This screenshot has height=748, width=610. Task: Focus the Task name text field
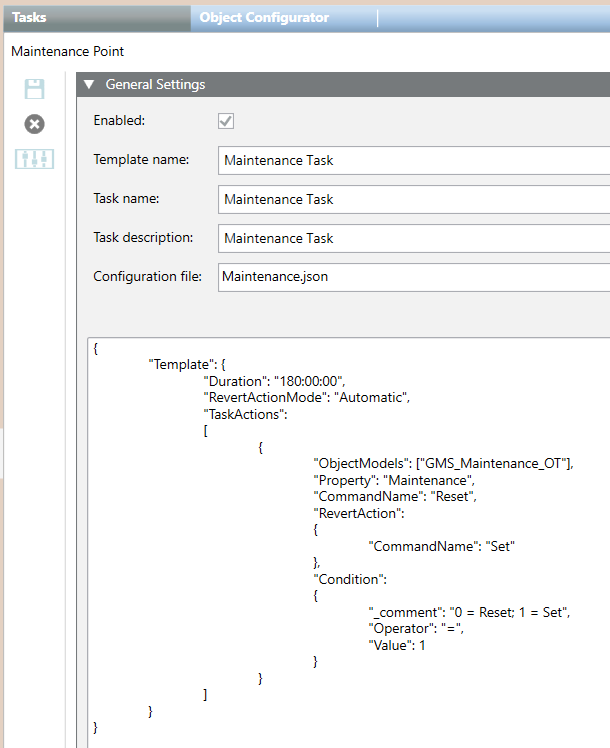413,199
